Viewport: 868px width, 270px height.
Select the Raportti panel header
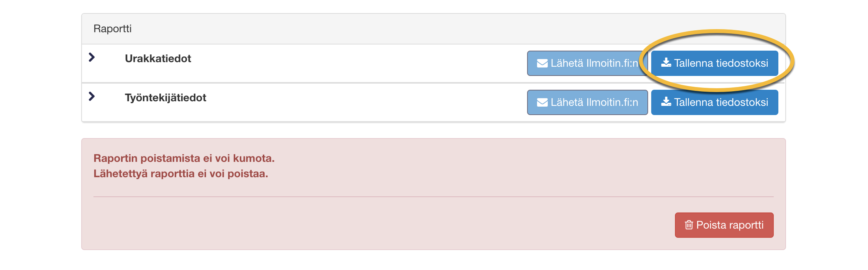click(433, 29)
